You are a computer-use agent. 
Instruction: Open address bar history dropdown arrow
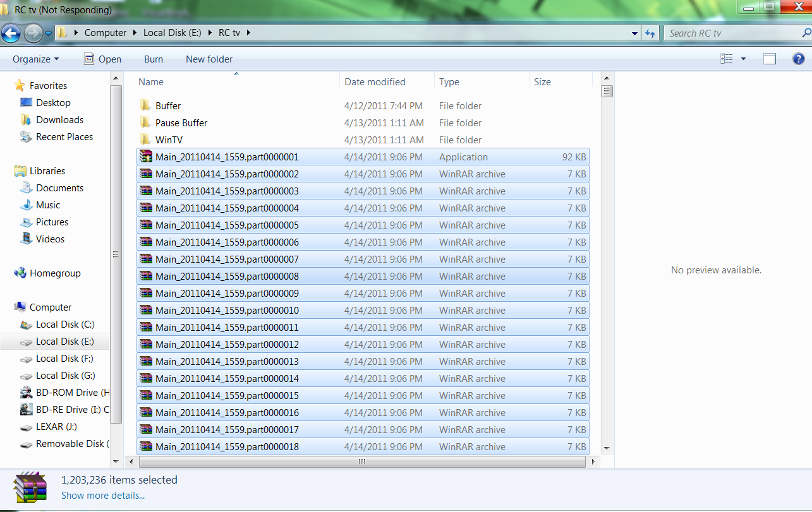(634, 33)
